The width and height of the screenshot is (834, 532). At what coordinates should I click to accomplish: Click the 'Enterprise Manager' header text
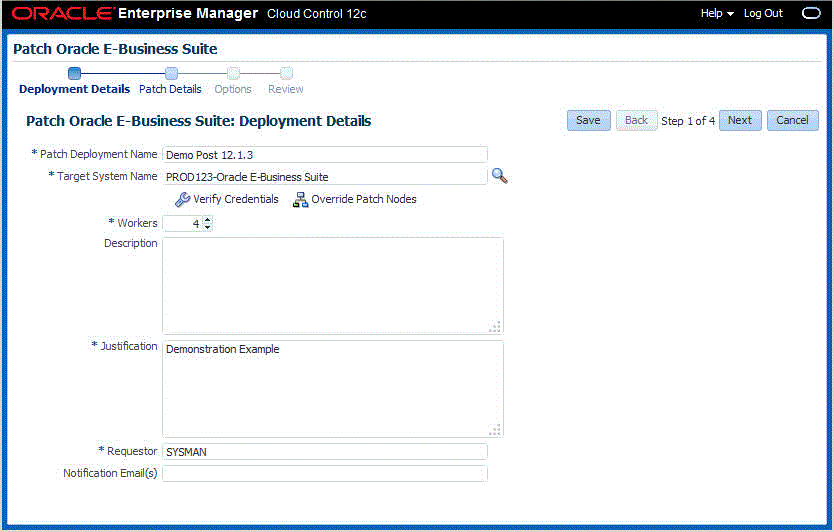point(188,14)
